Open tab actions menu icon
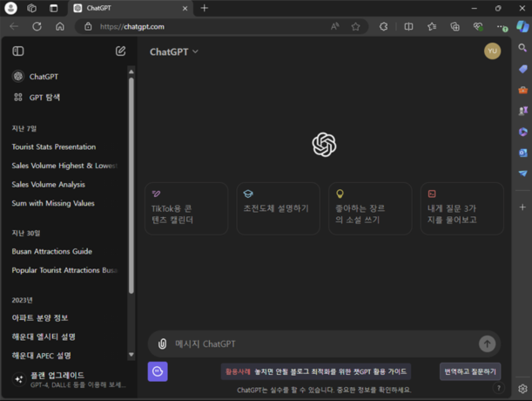Viewport: 532px width, 401px height. click(54, 8)
